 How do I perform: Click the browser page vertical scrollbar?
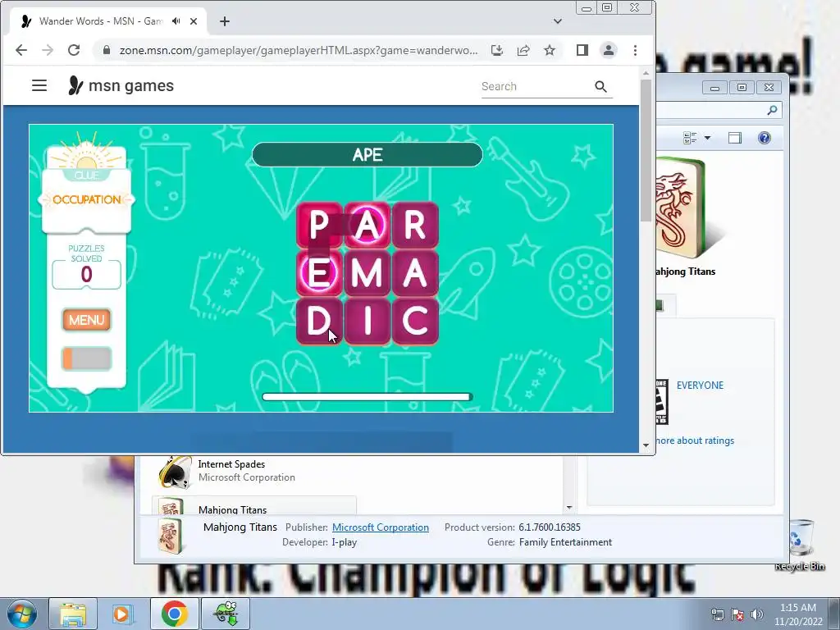coord(646,150)
